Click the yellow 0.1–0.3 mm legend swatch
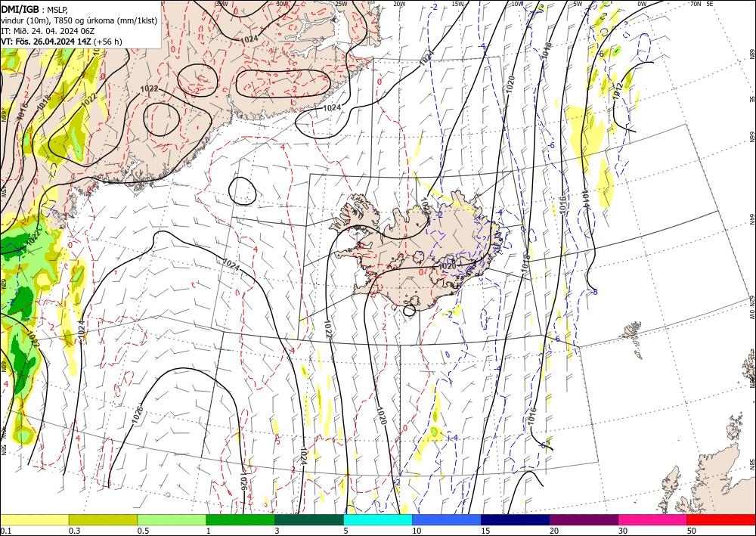Screen dimensions: 756x536 (34, 519)
